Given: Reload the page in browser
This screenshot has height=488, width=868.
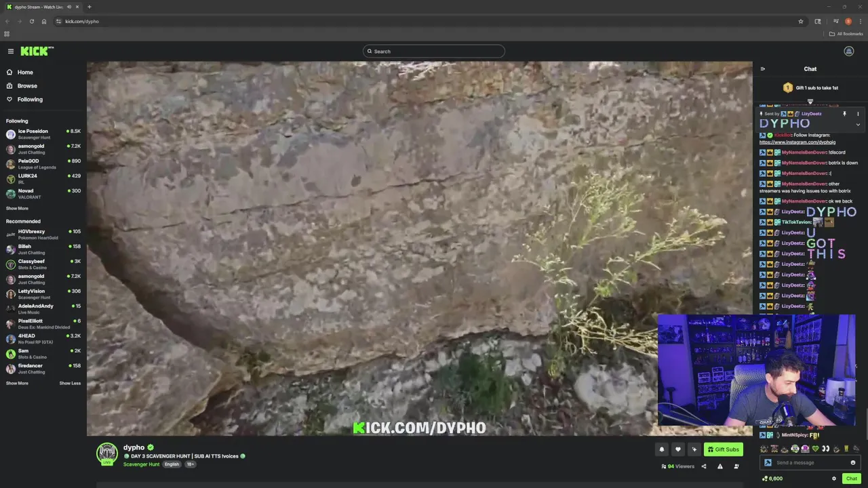Looking at the screenshot, I should tap(31, 21).
